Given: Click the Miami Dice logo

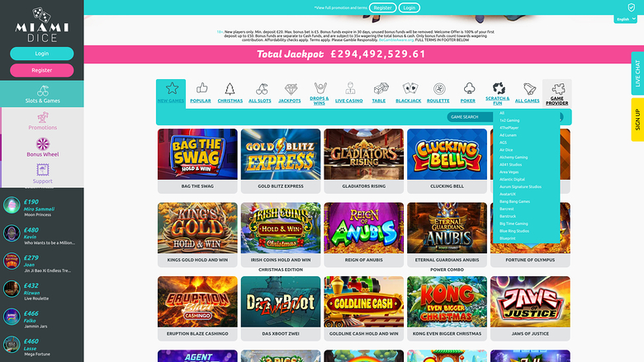Looking at the screenshot, I should pyautogui.click(x=42, y=25).
